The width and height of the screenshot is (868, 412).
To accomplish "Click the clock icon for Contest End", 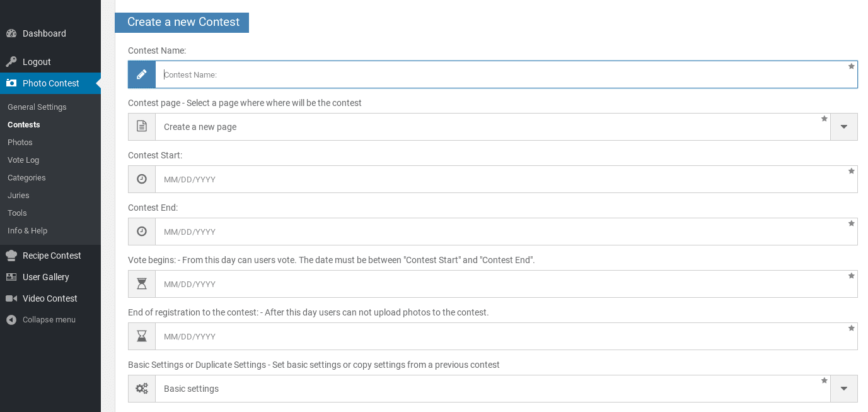I will (x=141, y=231).
